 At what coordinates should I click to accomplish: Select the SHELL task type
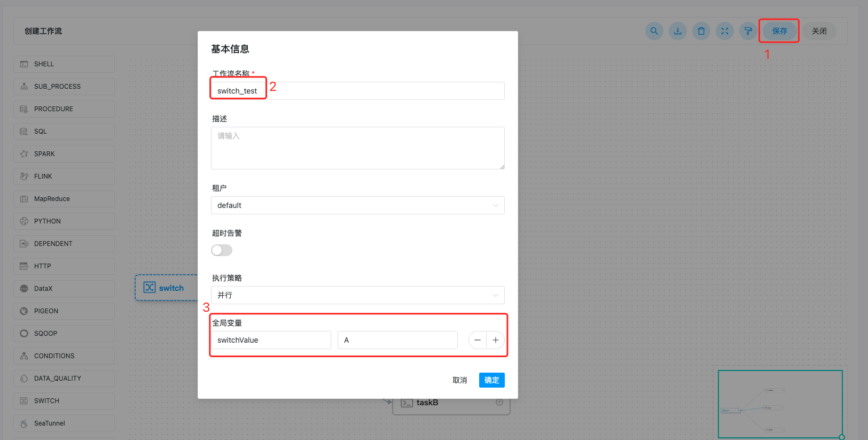tap(64, 64)
